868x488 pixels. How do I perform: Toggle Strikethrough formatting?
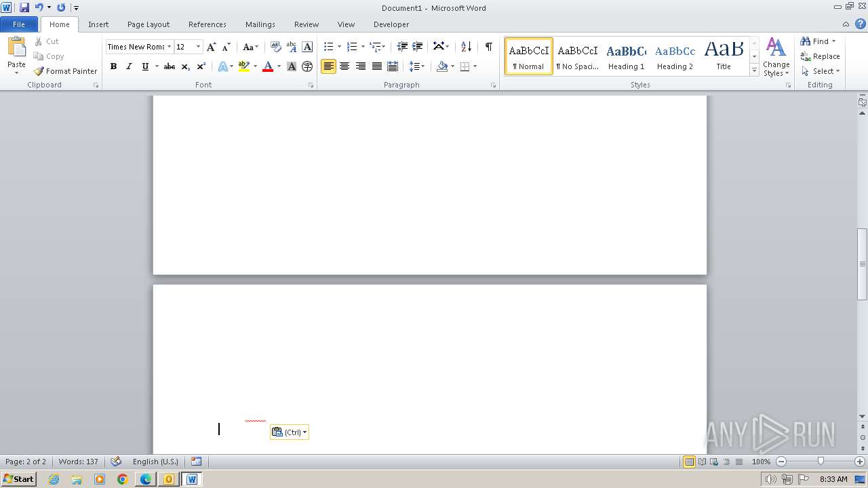coord(170,66)
